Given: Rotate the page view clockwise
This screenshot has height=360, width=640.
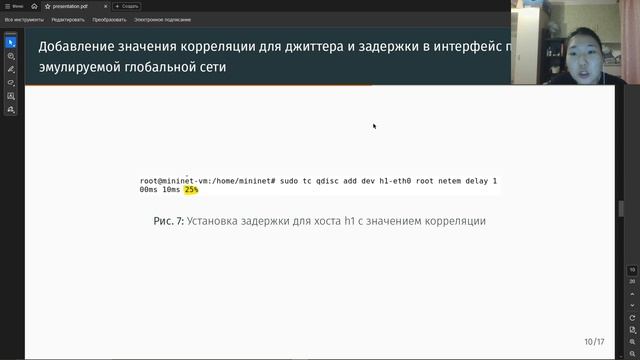Looking at the screenshot, I should (x=632, y=318).
